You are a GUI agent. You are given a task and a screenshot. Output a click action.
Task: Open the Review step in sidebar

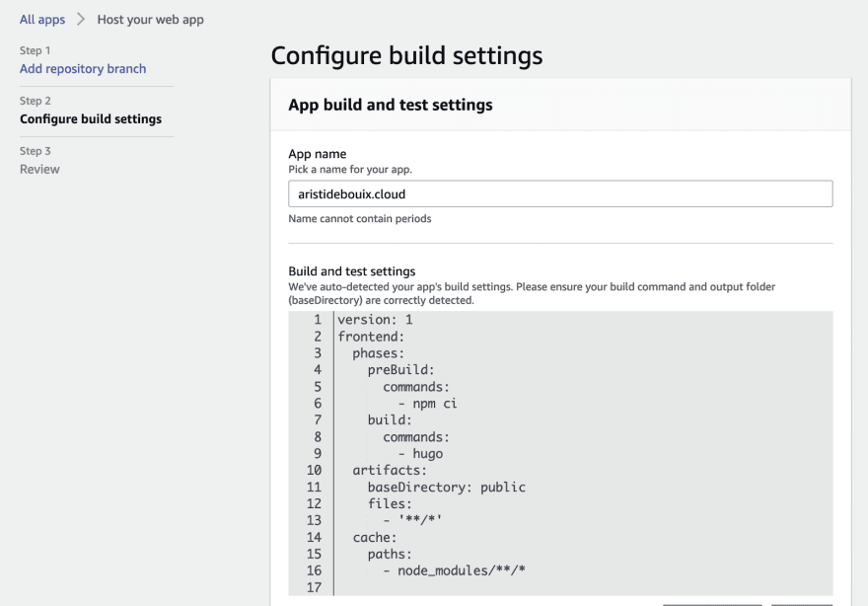click(x=39, y=170)
